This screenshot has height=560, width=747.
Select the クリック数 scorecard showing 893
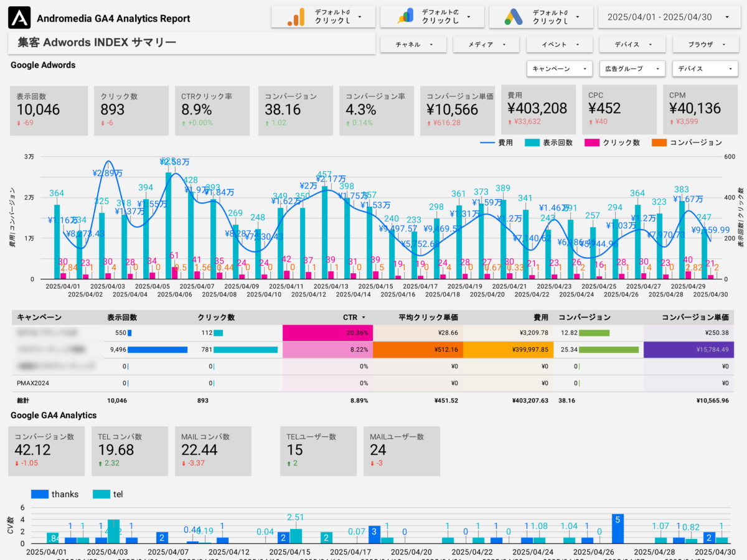point(131,111)
